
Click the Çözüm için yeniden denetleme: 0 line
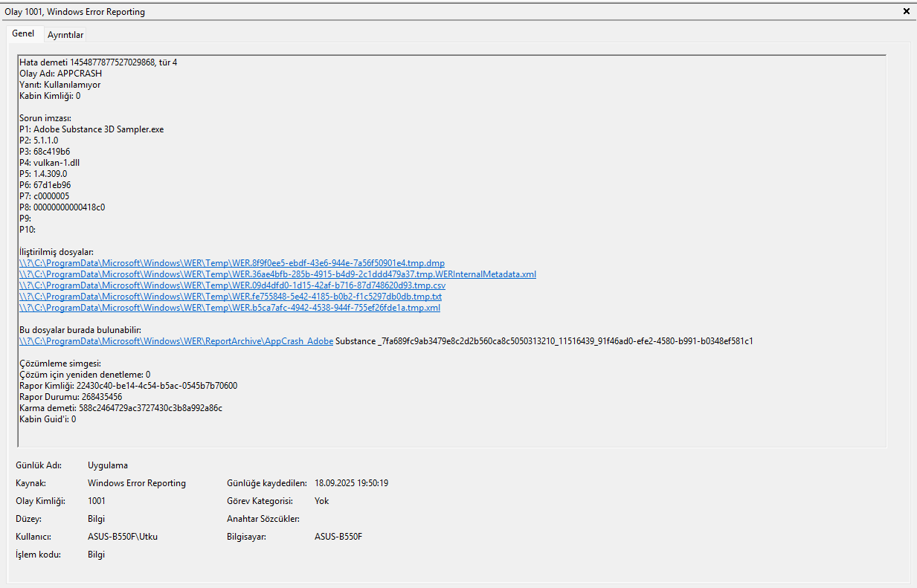click(85, 375)
